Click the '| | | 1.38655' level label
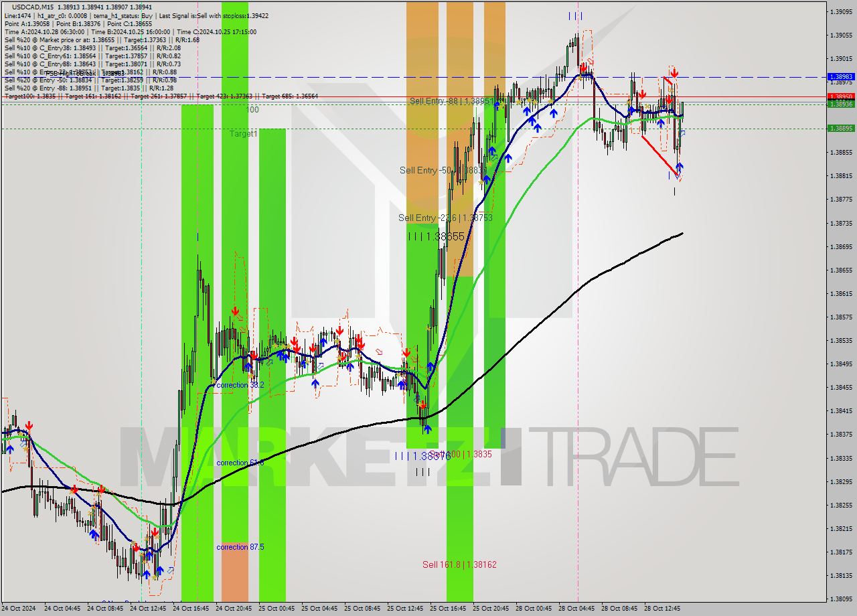The image size is (857, 616). tap(437, 236)
